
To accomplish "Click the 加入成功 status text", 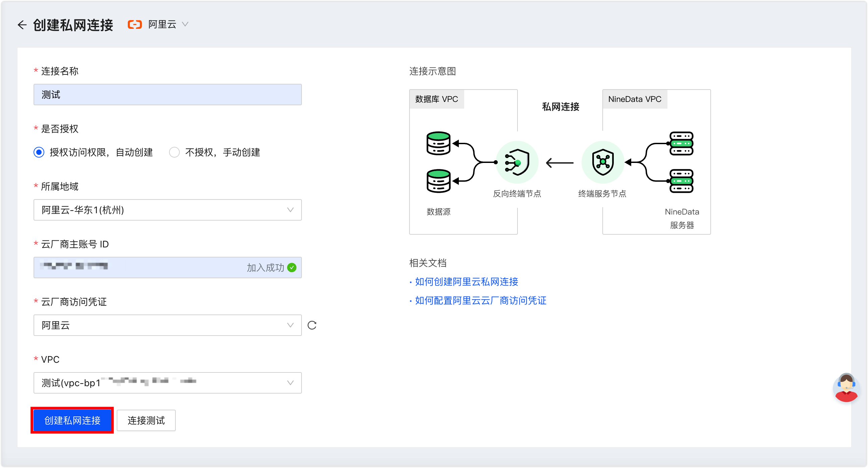I will 266,268.
